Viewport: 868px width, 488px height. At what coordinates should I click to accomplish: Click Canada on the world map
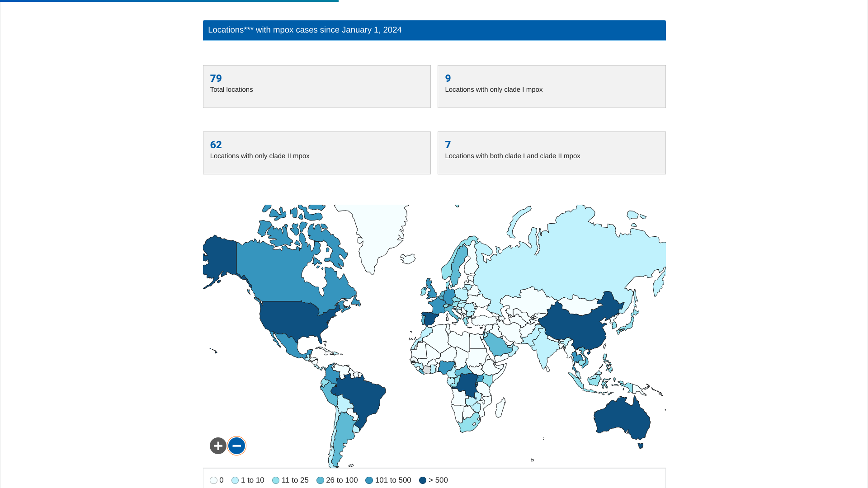[x=276, y=276]
